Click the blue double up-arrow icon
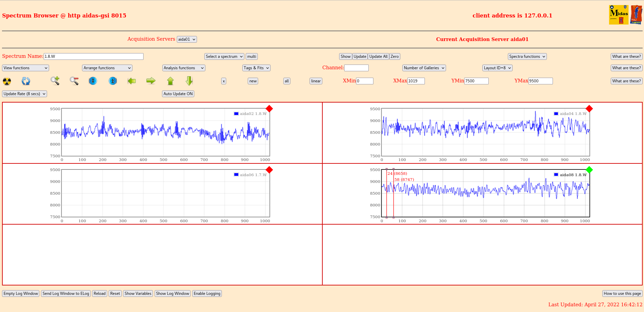This screenshot has height=312, width=644. click(x=113, y=81)
